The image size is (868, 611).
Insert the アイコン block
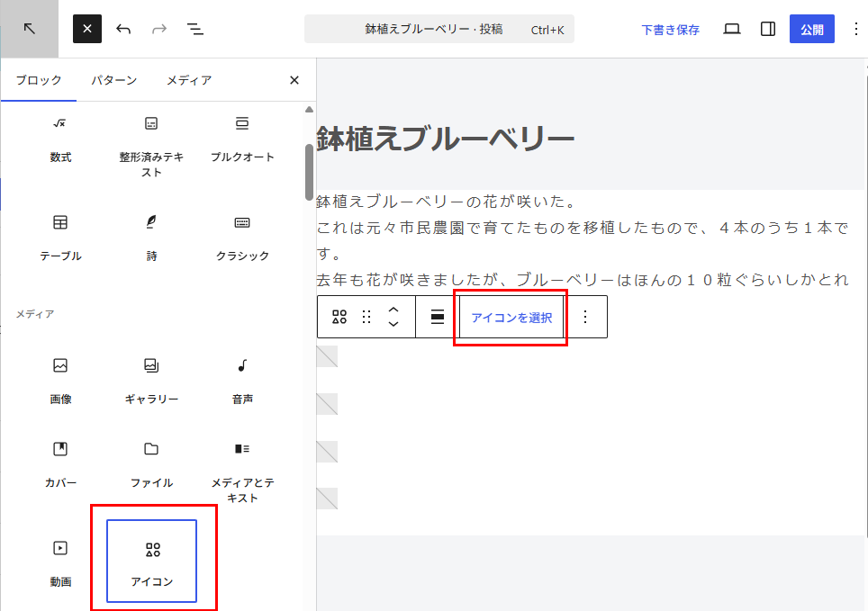(151, 562)
